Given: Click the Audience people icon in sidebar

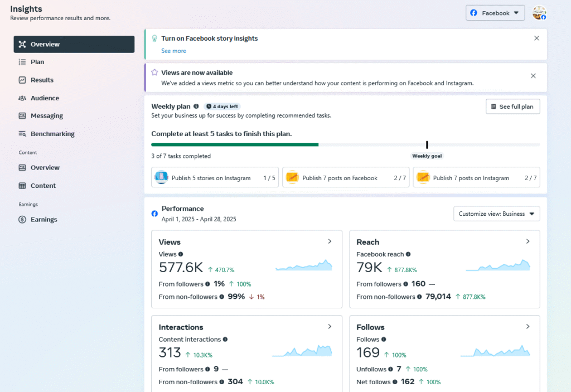Looking at the screenshot, I should click(x=22, y=98).
